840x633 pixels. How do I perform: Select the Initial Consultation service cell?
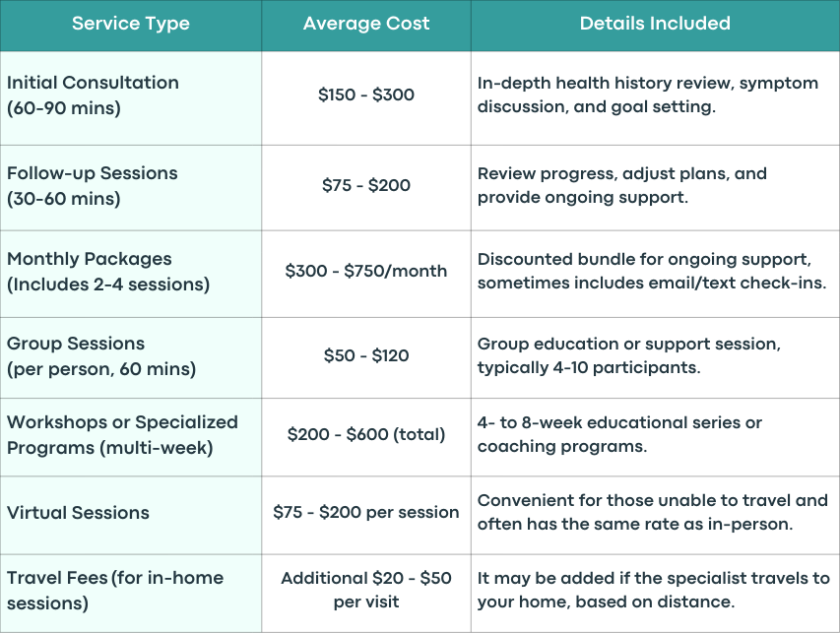click(131, 98)
